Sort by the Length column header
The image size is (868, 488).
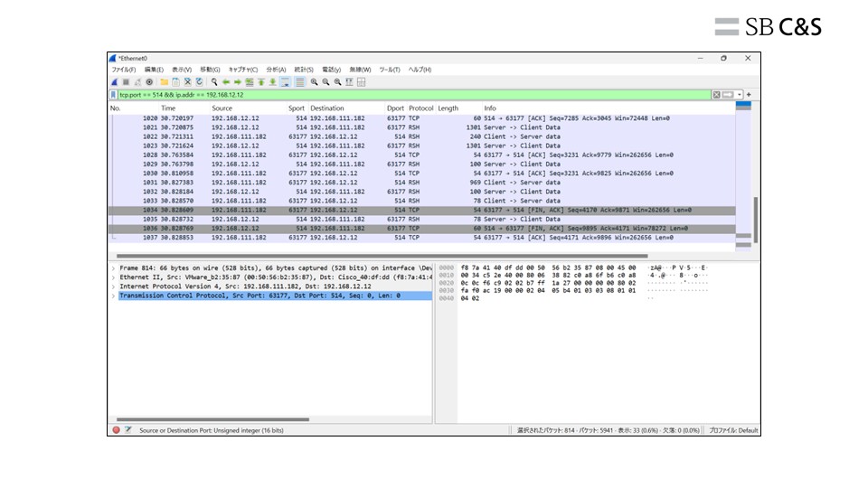[x=448, y=108]
